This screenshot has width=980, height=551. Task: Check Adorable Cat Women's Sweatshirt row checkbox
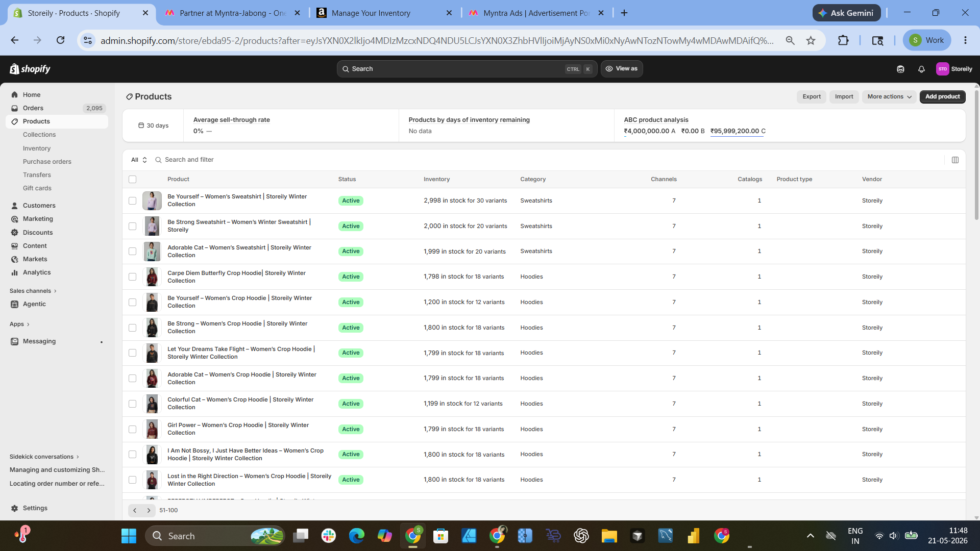pyautogui.click(x=133, y=252)
